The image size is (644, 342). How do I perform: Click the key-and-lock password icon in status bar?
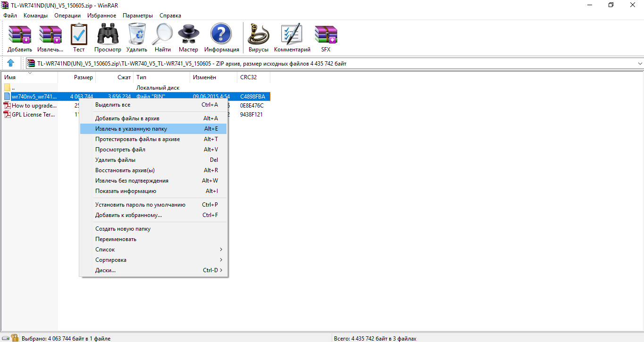(x=14, y=338)
